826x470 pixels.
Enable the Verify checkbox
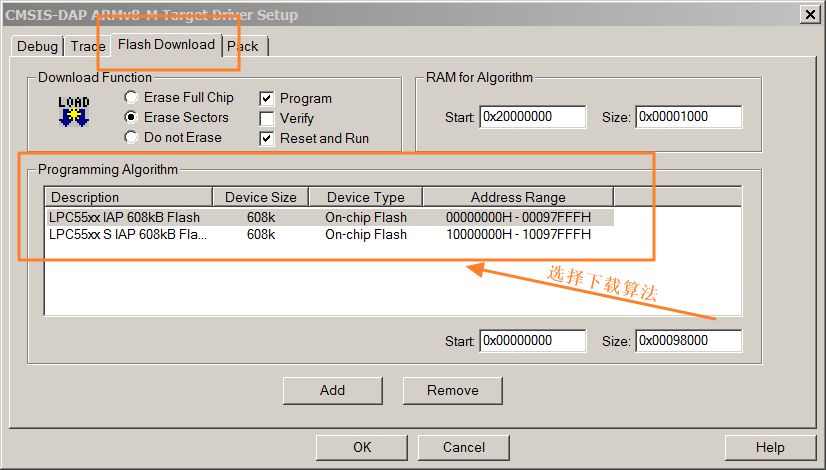click(x=267, y=118)
